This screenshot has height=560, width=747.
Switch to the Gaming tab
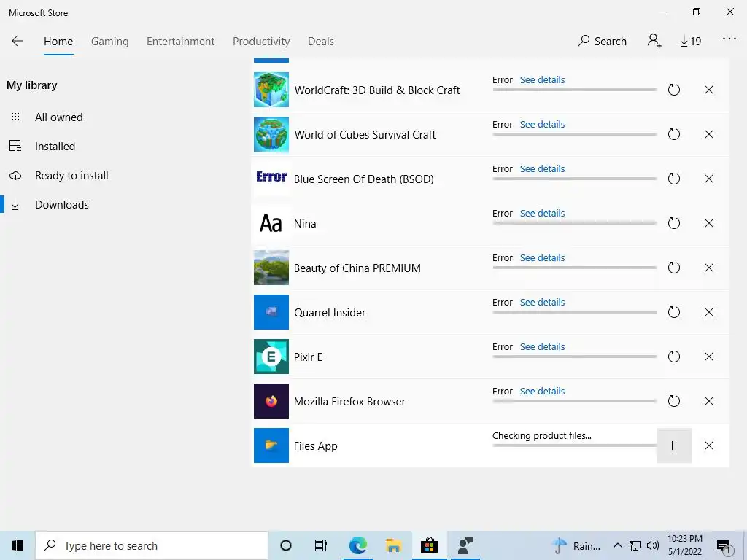tap(110, 42)
